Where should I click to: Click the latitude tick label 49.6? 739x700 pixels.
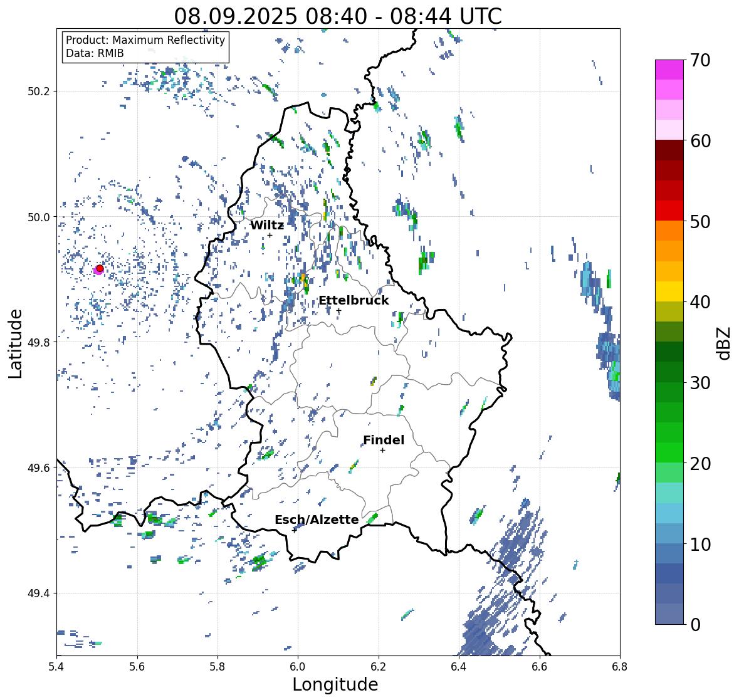pos(39,468)
